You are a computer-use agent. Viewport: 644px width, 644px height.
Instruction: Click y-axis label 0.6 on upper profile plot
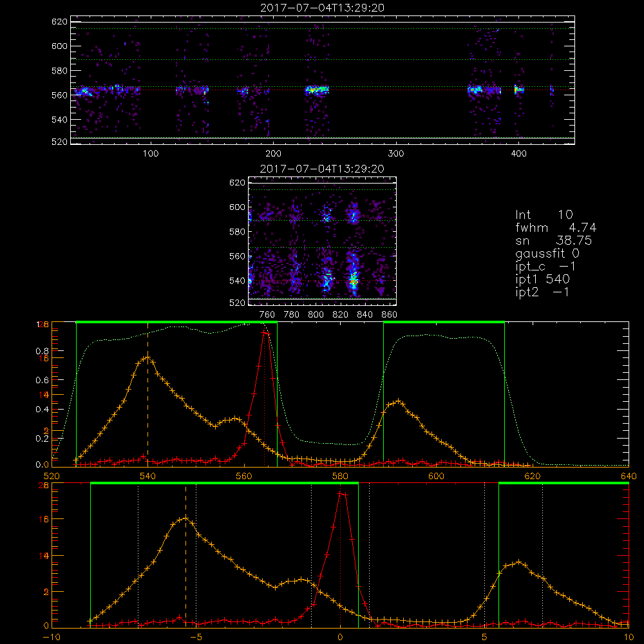pyautogui.click(x=43, y=381)
